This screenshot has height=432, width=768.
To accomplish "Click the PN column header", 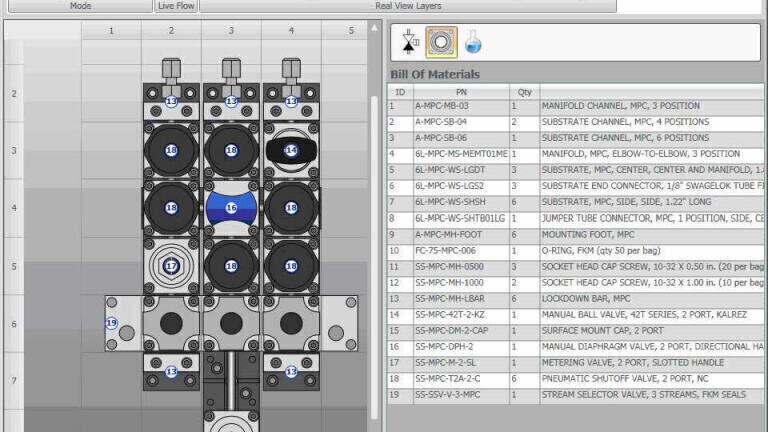I will point(461,92).
